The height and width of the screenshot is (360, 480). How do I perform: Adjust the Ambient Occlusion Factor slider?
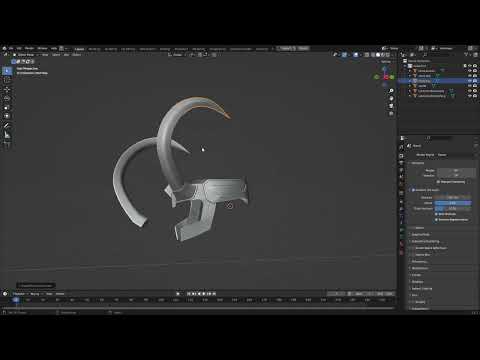pos(453,203)
